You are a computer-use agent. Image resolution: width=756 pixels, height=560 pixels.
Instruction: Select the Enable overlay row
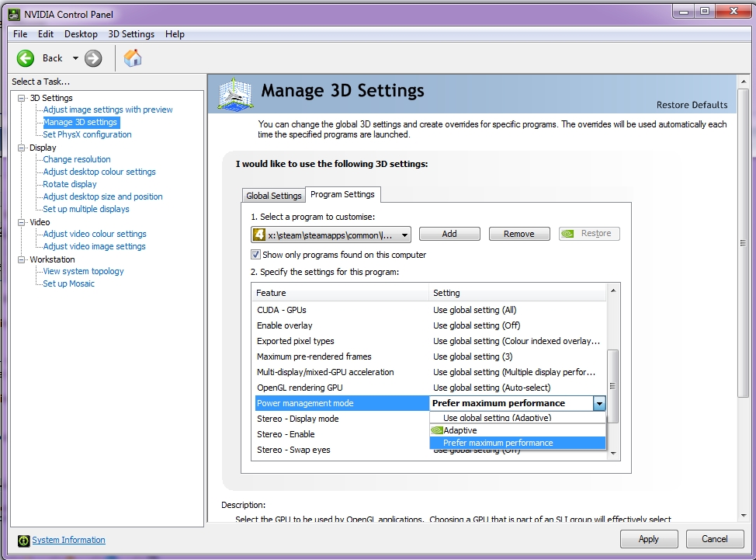click(429, 325)
